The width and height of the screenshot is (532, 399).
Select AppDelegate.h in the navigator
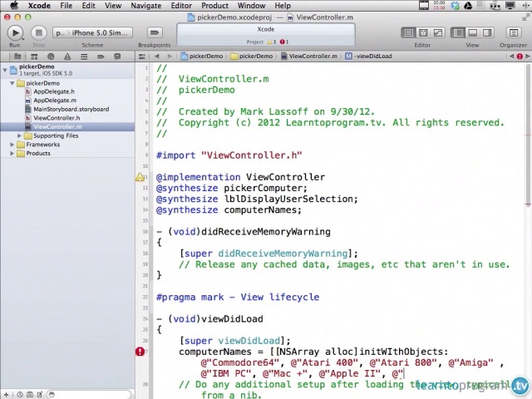click(53, 91)
